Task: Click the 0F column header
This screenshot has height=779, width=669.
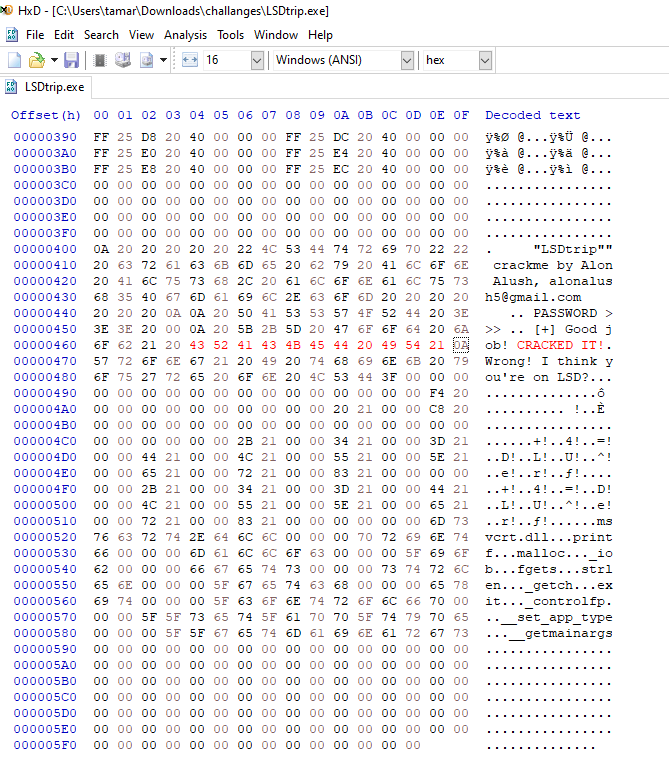Action: click(x=461, y=115)
